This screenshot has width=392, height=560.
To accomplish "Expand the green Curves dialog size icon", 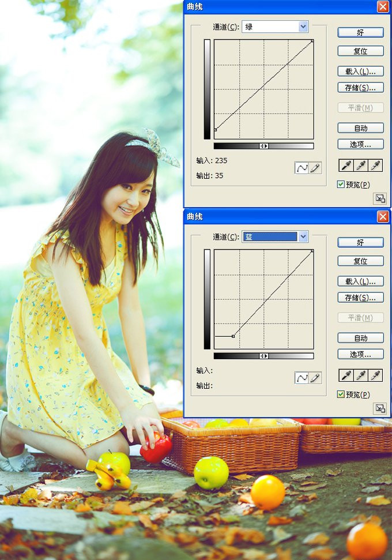I will (380, 198).
